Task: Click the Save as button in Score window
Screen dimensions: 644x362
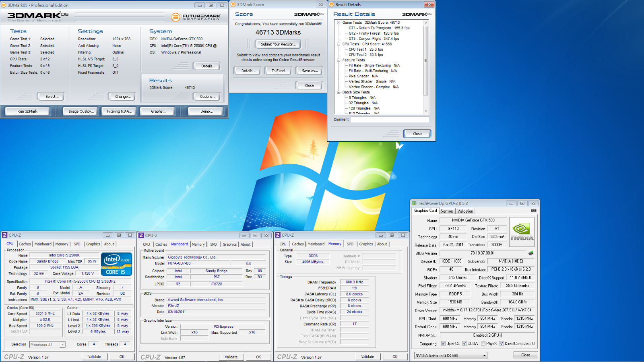Action: pos(310,70)
